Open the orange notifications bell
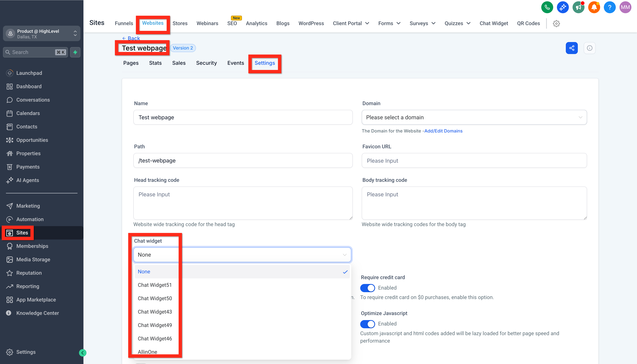637x364 pixels. (594, 7)
